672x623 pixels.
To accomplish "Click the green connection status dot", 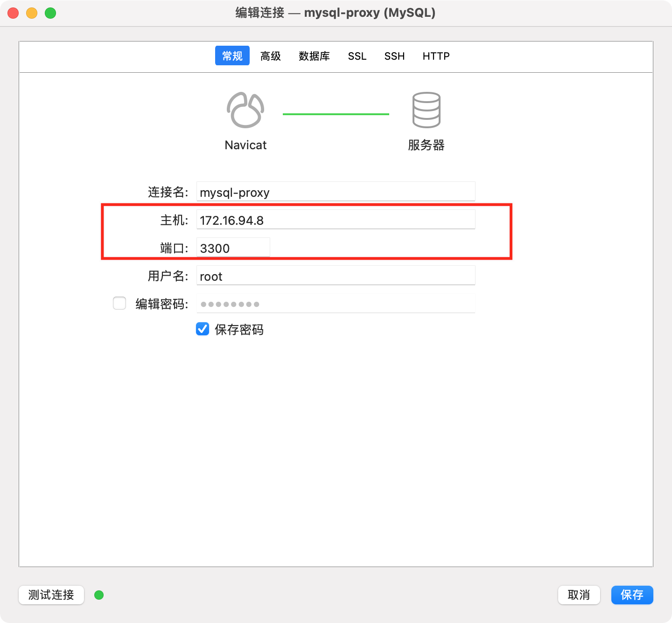I will pos(99,595).
